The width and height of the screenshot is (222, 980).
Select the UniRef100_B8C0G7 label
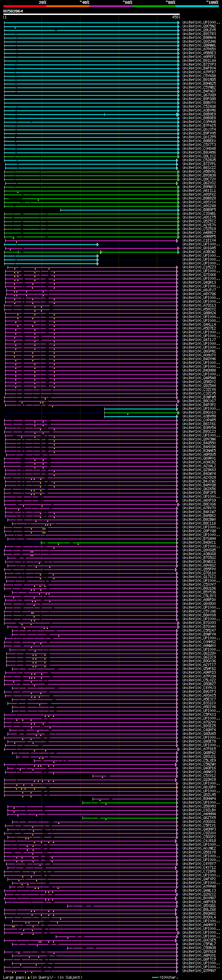(x=199, y=400)
